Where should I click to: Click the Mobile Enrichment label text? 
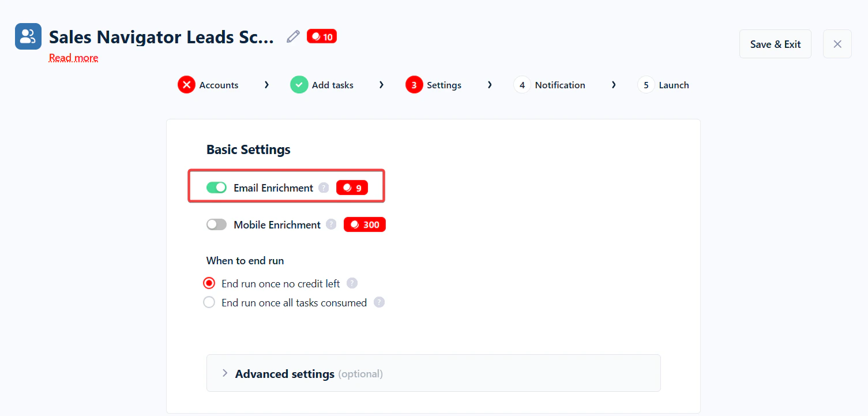[277, 225]
